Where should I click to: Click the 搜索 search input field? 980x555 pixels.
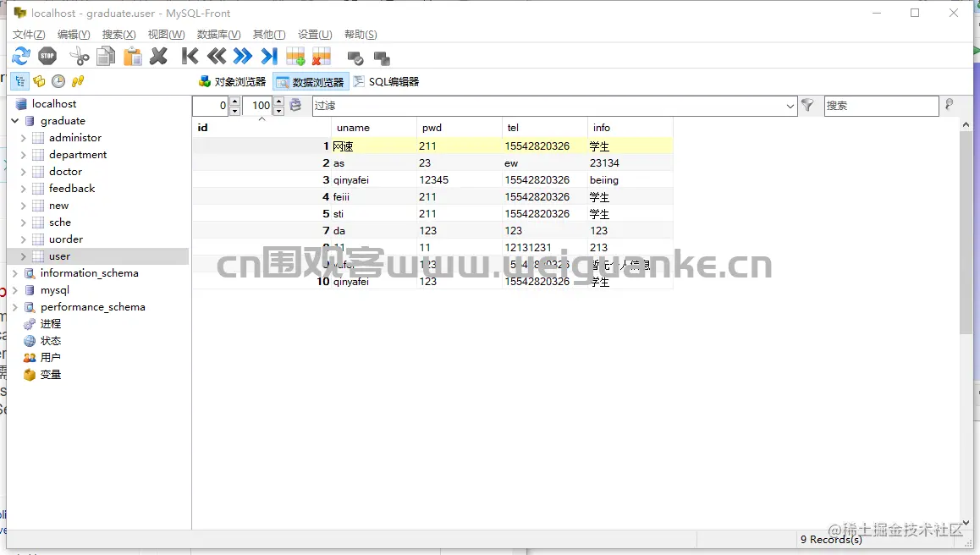pos(881,106)
